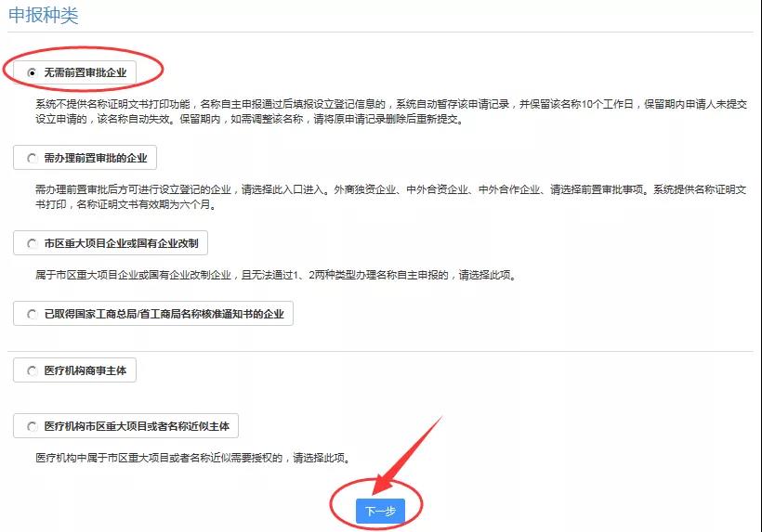Image resolution: width=762 pixels, height=532 pixels.
Task: Click description starting 系统不提供名称证明文书打印功能
Action: click(x=391, y=111)
